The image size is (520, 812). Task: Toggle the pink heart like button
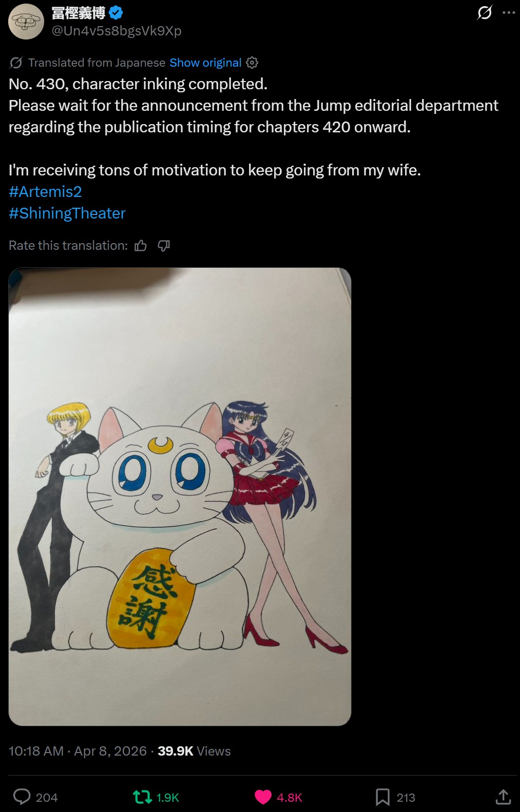(263, 797)
